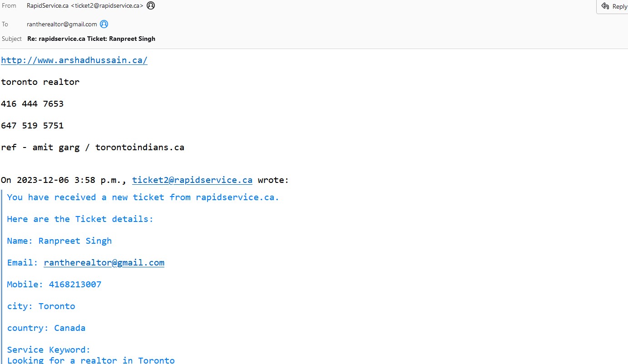
Task: Click the ticket2@rapidservice.ca link in quote header
Action: [x=192, y=180]
